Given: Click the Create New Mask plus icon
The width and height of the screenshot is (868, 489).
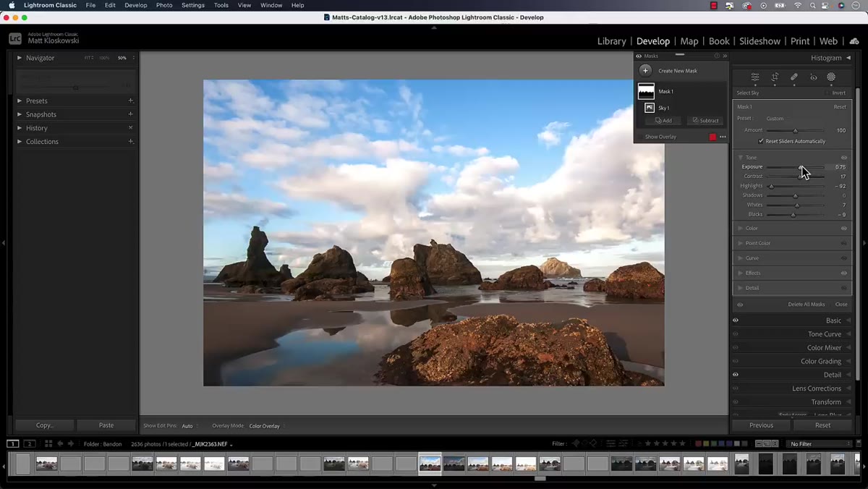Looking at the screenshot, I should 645,70.
